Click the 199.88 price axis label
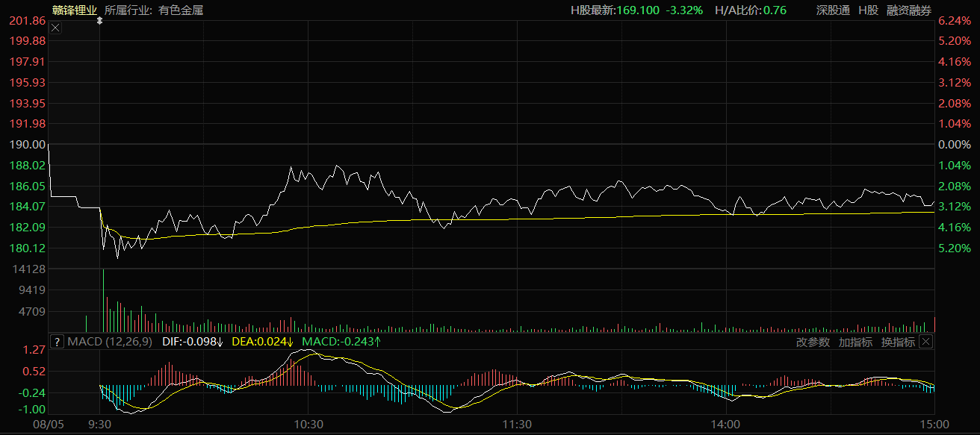This screenshot has width=980, height=435. [28, 41]
